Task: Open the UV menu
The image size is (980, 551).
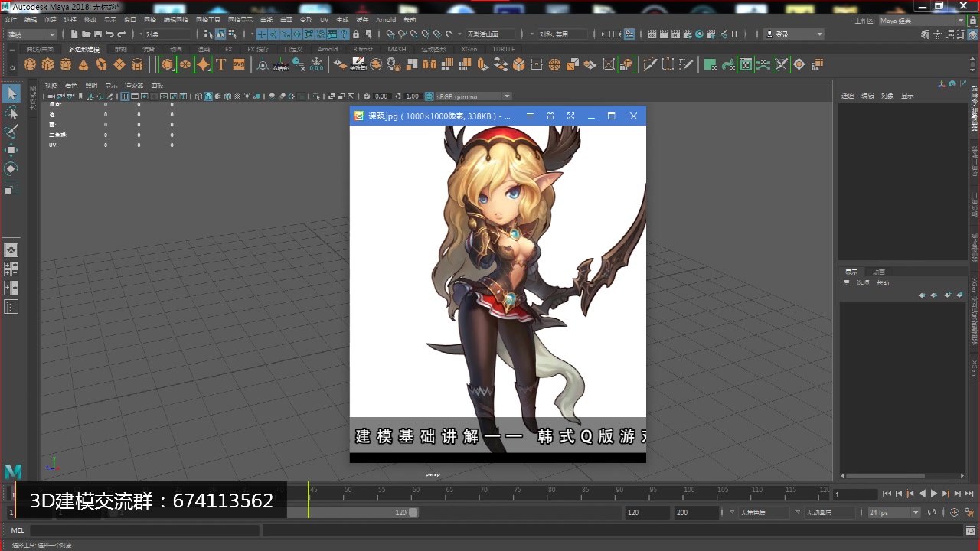Action: click(324, 20)
